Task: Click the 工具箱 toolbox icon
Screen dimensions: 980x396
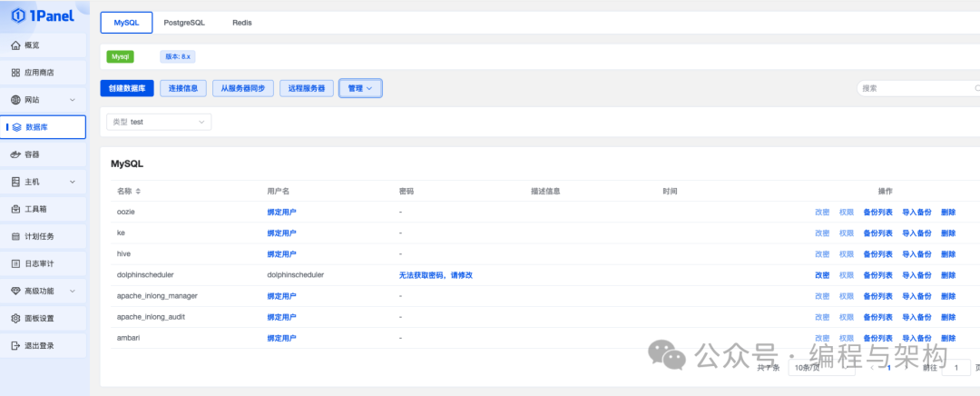Action: pyautogui.click(x=16, y=209)
